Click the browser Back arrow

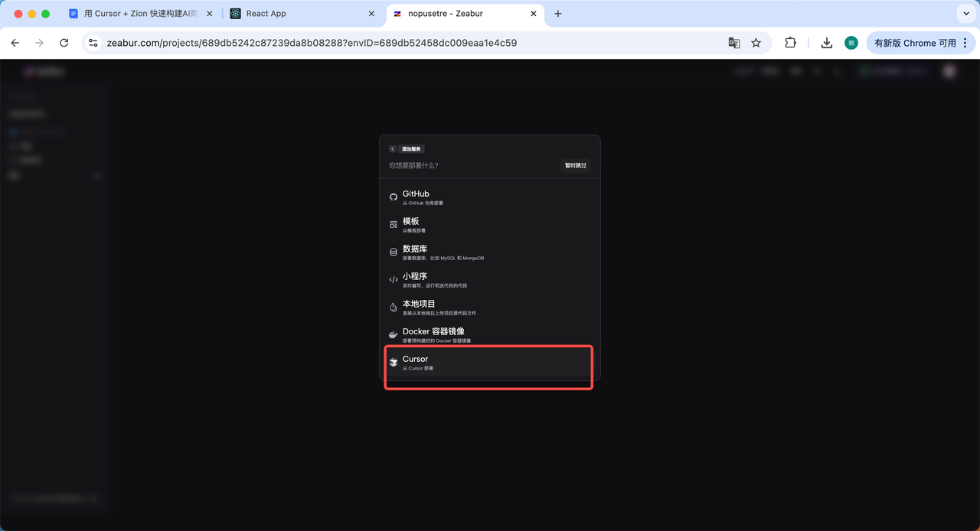coord(15,43)
